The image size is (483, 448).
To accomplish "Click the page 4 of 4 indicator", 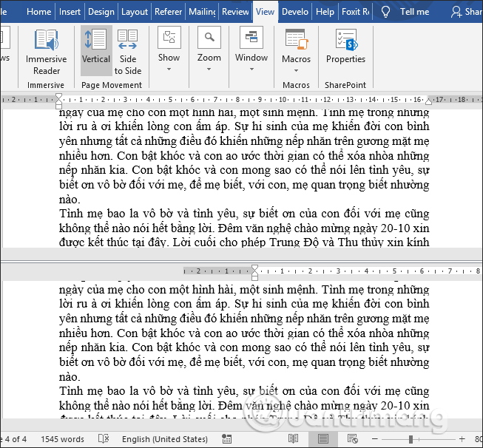I will [14, 439].
